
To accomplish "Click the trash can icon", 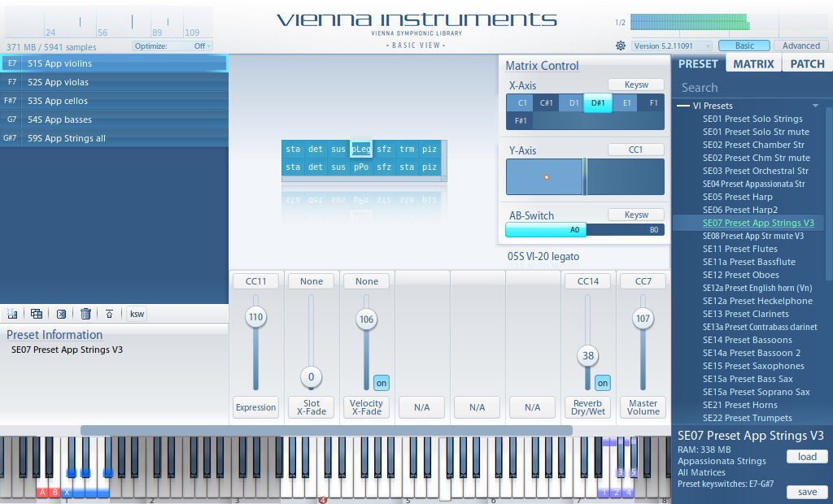I will coord(86,314).
